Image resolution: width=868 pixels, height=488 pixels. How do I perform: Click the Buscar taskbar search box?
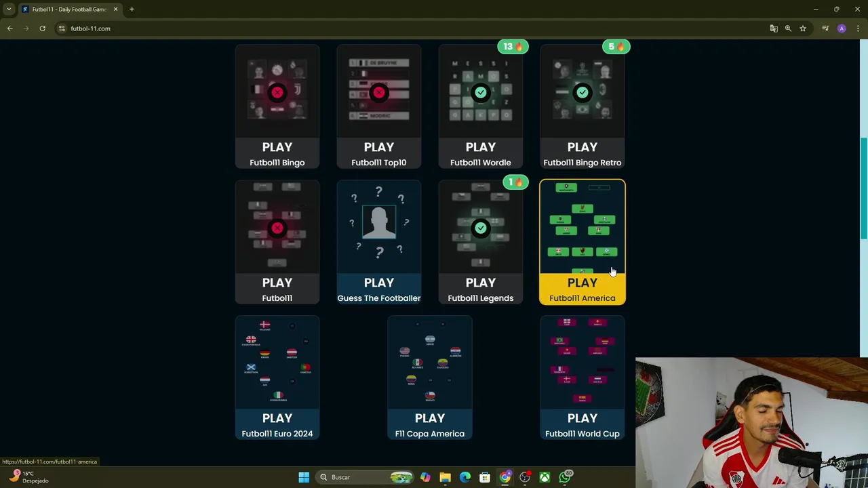[x=366, y=477]
